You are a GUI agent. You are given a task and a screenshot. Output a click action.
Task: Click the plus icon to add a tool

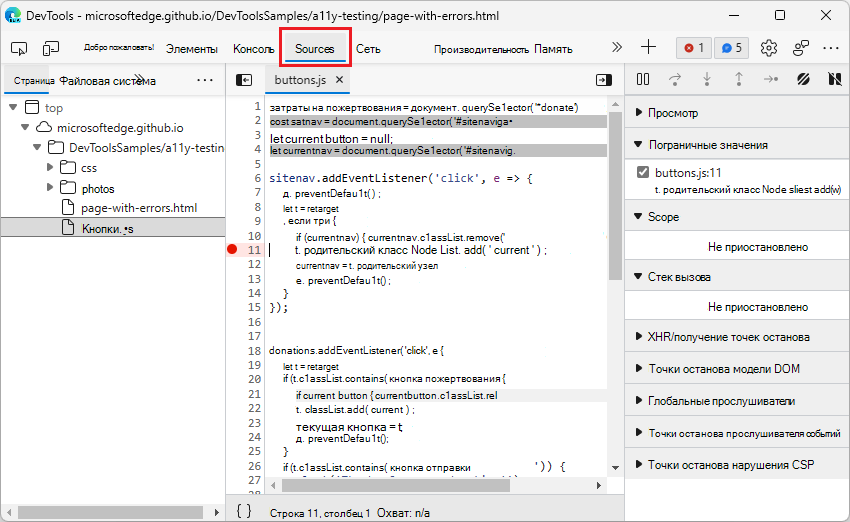648,48
